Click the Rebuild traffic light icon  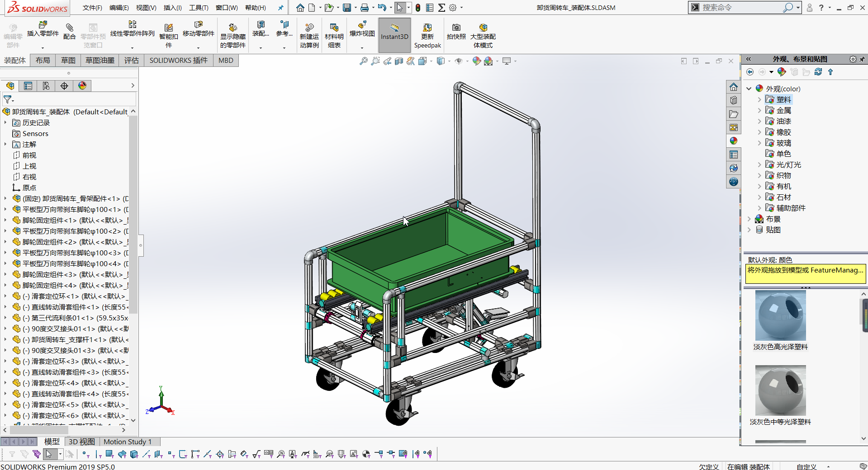point(418,8)
